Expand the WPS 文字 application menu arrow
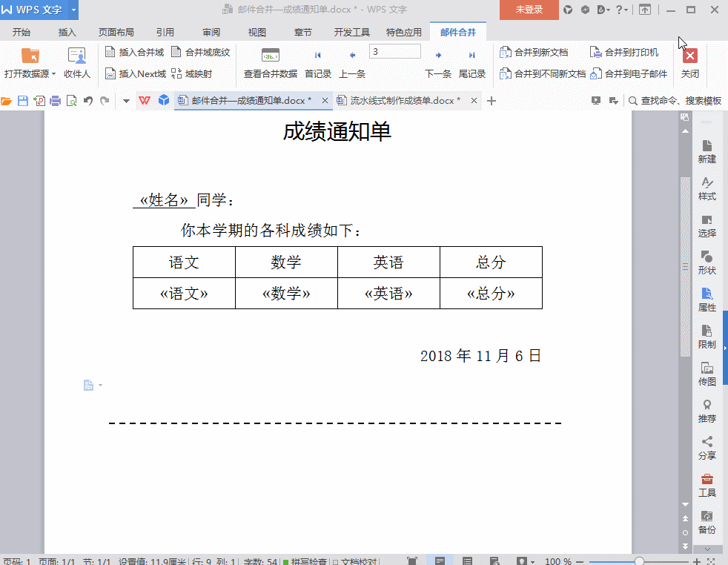This screenshot has width=728, height=565. (x=73, y=10)
